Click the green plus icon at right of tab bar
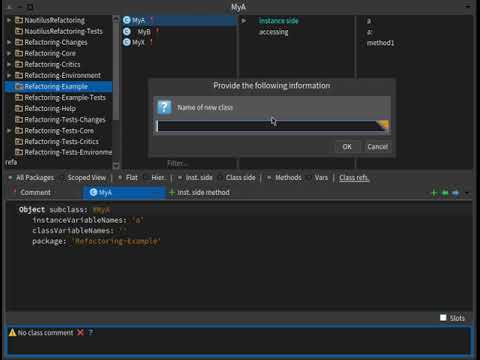 (434, 193)
